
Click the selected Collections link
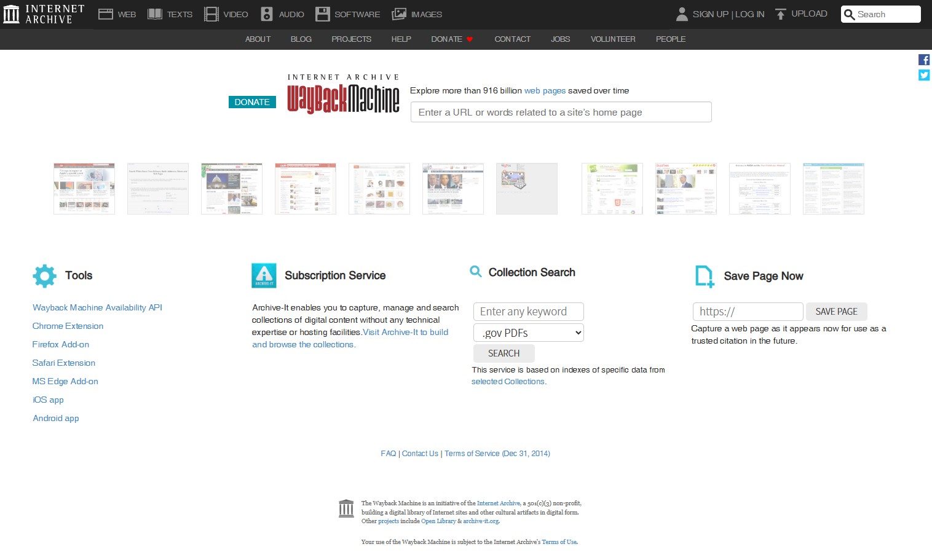(508, 382)
